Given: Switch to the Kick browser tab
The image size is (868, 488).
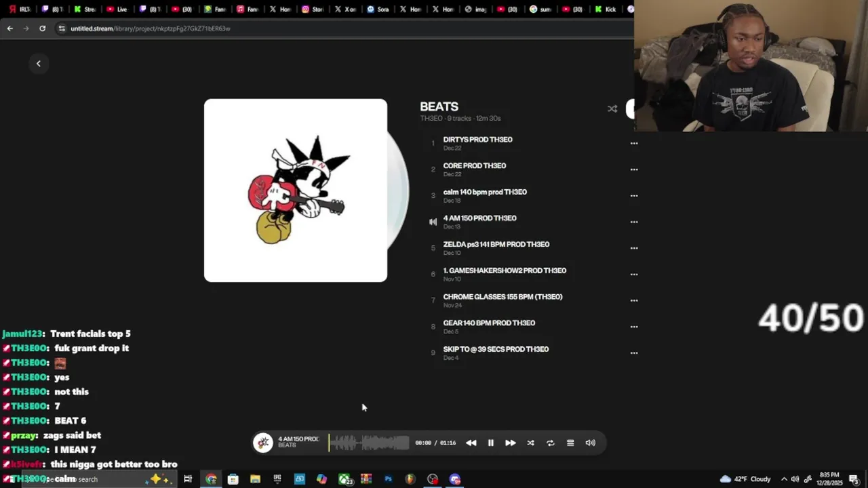Looking at the screenshot, I should coord(606,9).
